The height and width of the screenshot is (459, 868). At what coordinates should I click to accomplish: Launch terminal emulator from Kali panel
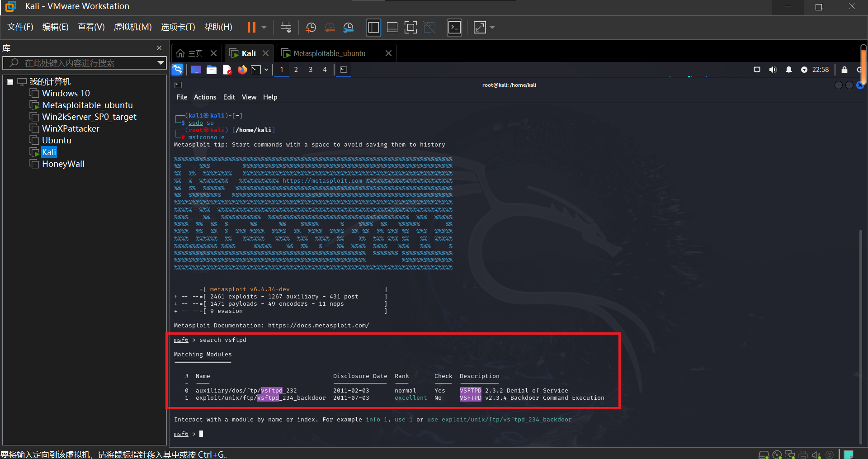[256, 70]
